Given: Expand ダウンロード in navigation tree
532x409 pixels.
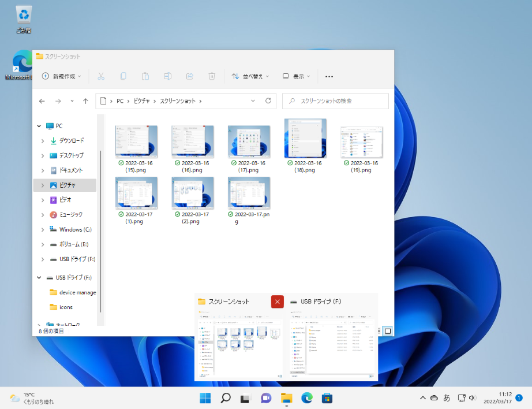Looking at the screenshot, I should 43,140.
